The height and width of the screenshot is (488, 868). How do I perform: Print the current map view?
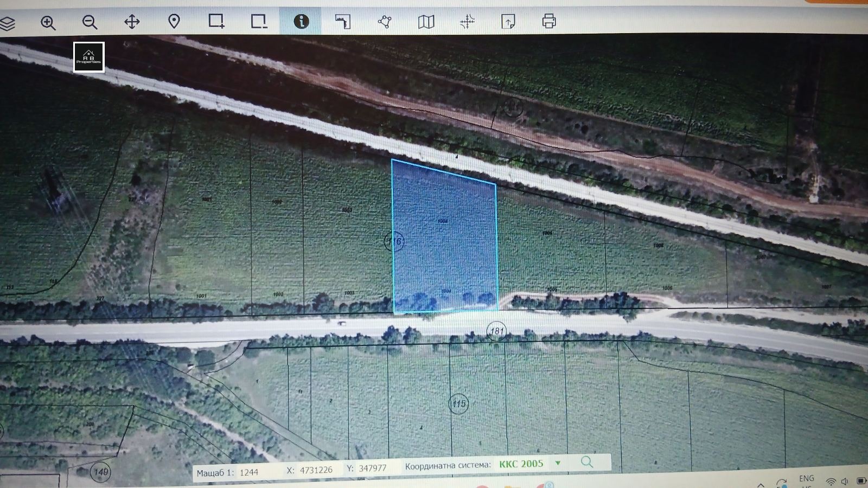549,21
